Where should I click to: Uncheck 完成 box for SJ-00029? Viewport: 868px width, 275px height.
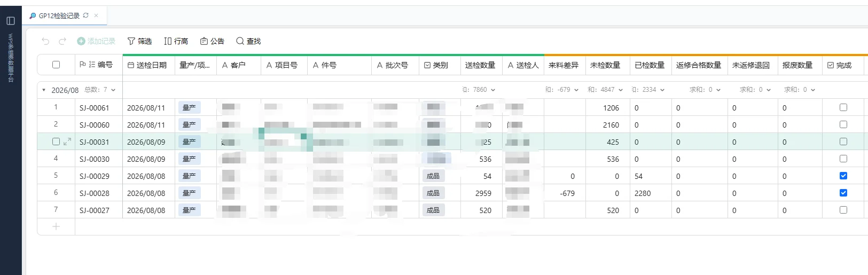coord(843,176)
